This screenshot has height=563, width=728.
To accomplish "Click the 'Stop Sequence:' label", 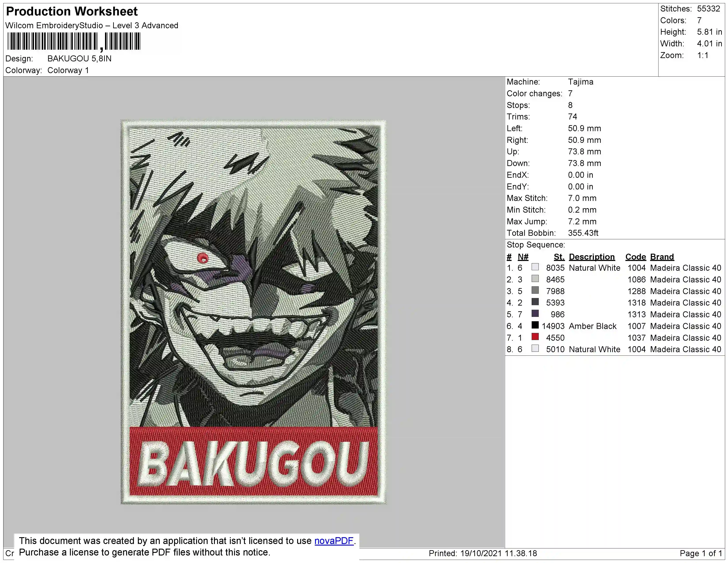I will [536, 245].
